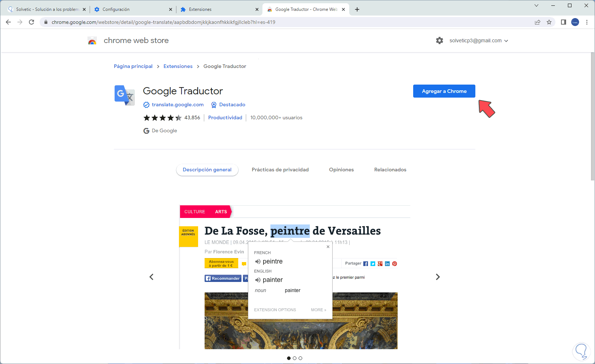The height and width of the screenshot is (364, 595).
Task: Open the Descripción general tab
Action: pyautogui.click(x=207, y=170)
